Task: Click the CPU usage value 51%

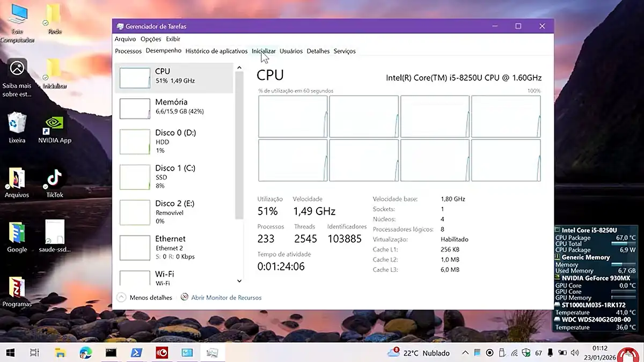Action: click(267, 211)
